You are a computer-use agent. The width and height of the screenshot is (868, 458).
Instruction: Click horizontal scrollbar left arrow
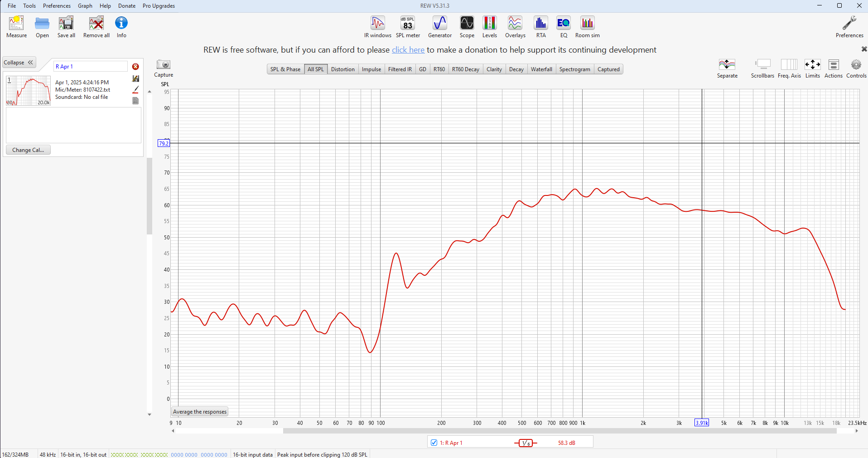pos(173,431)
